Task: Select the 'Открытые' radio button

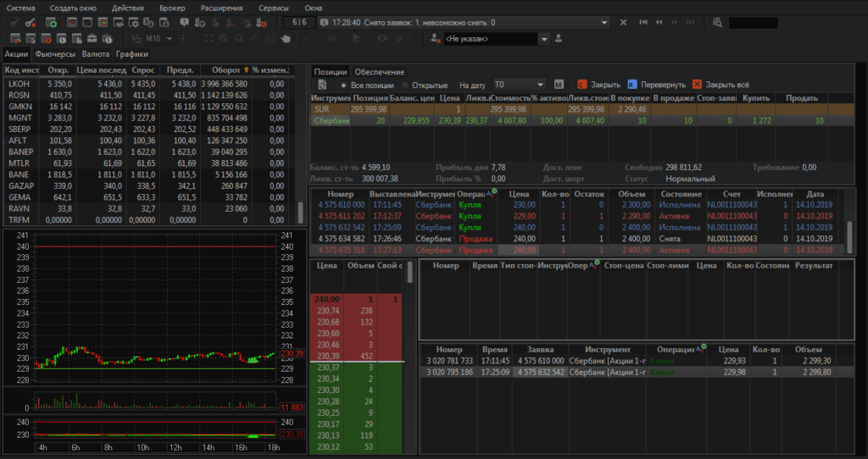Action: click(x=404, y=85)
